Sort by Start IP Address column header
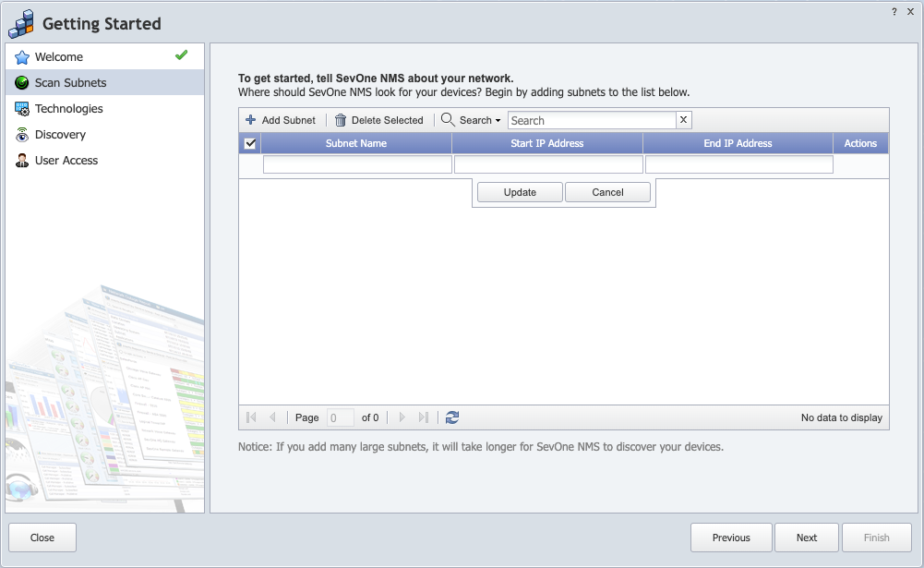The width and height of the screenshot is (924, 568). point(547,143)
